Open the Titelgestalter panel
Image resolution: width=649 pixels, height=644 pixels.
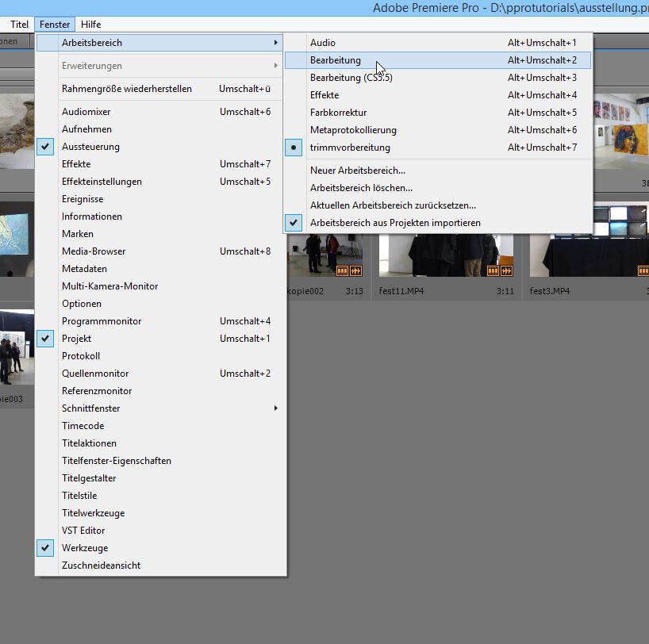(x=159, y=478)
